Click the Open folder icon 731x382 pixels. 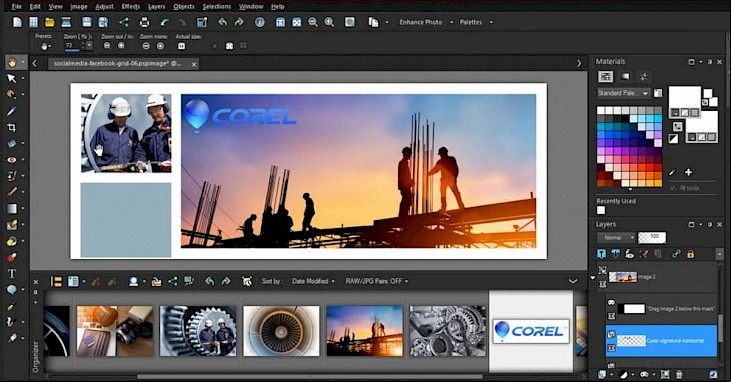click(50, 22)
